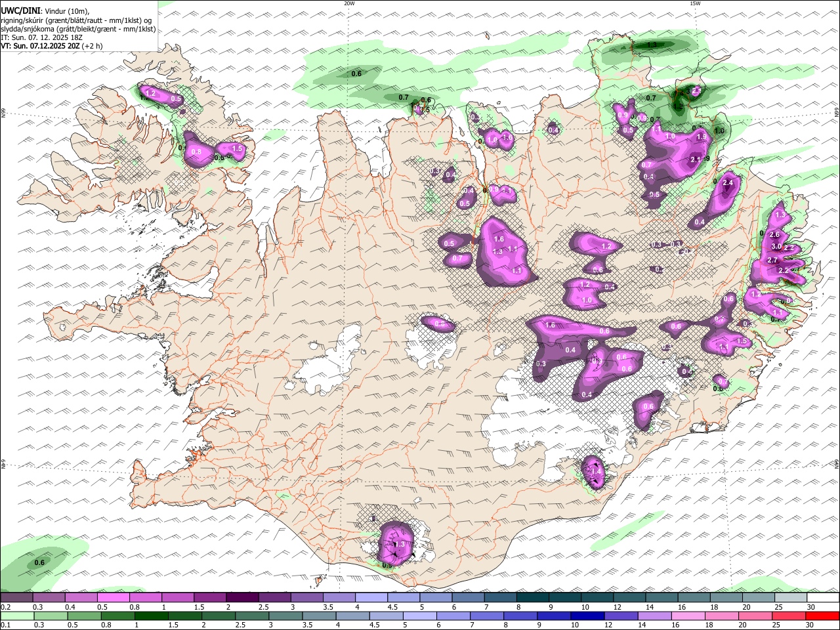Click the '0.1' label on the lower legend scale
This screenshot has width=840, height=630.
pos(5,625)
